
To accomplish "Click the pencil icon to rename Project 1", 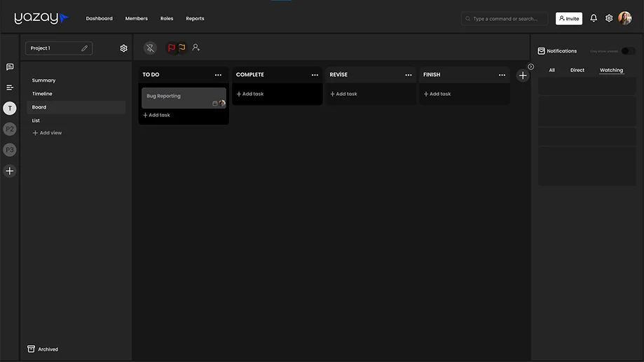I will 85,48.
